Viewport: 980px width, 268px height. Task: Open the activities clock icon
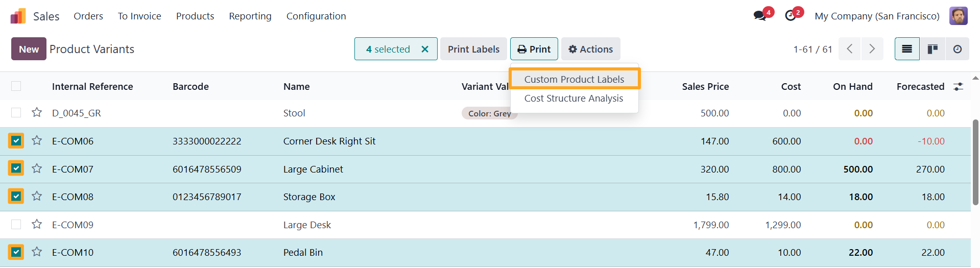click(791, 16)
